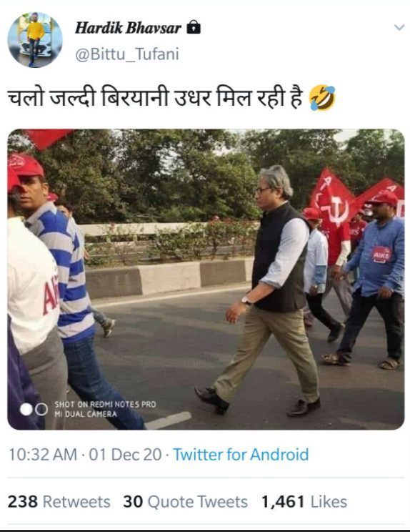
Task: Select the Shot on Redmi Note 5 Pro text
Action: coord(106,409)
